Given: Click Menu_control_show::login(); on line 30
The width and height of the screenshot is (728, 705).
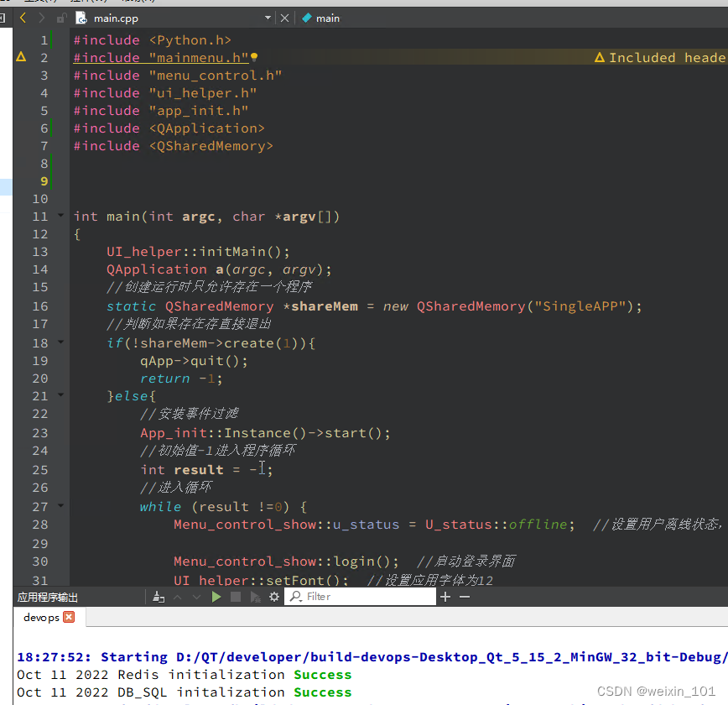Looking at the screenshot, I should click(x=287, y=561).
